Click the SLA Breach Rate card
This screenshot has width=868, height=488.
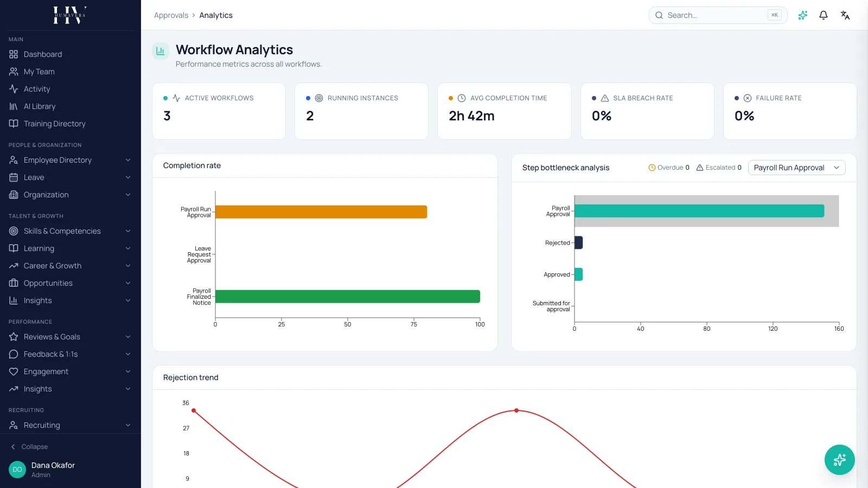coord(647,111)
